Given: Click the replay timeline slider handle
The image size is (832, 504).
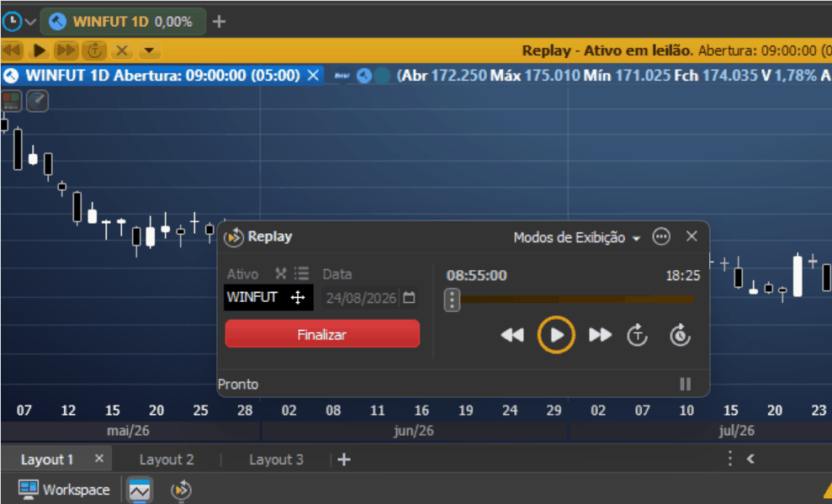Looking at the screenshot, I should [x=452, y=300].
